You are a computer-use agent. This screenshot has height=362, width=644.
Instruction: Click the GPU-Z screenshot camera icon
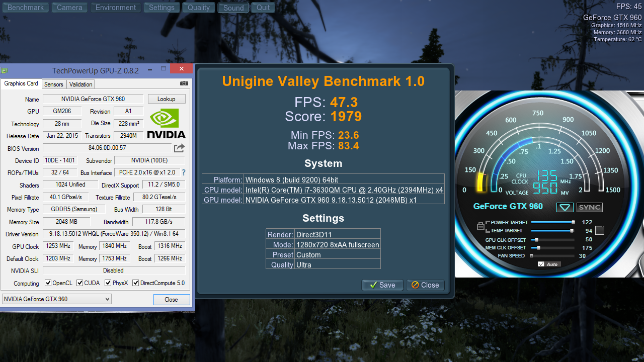[x=184, y=83]
